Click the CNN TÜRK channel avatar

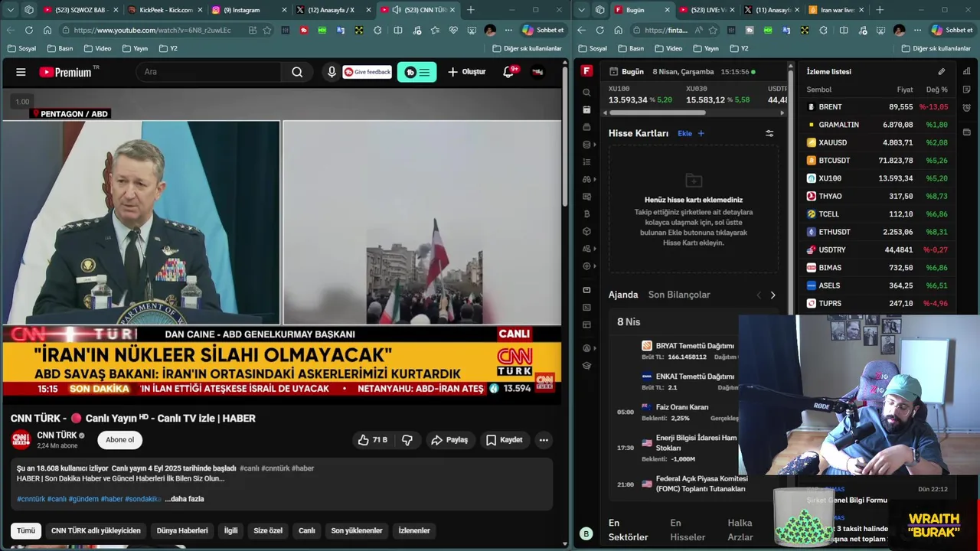pos(21,440)
